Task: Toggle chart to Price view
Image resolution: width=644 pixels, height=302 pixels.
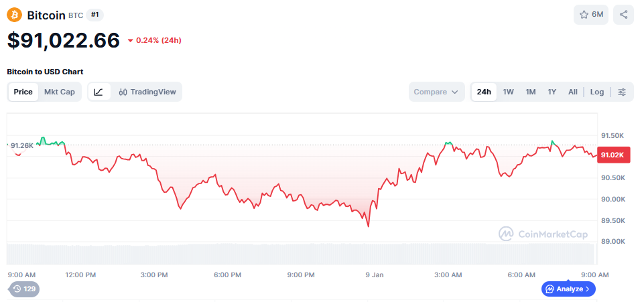Action: (23, 92)
